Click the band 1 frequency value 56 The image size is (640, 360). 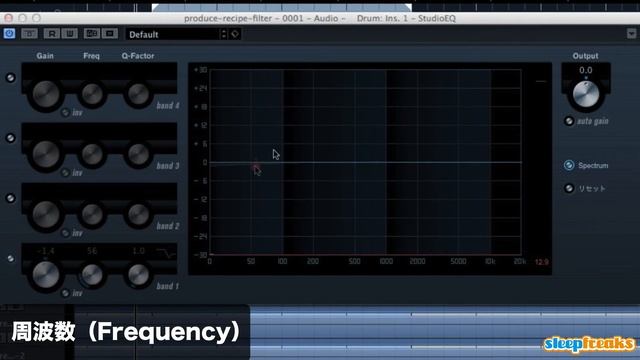tap(92, 251)
